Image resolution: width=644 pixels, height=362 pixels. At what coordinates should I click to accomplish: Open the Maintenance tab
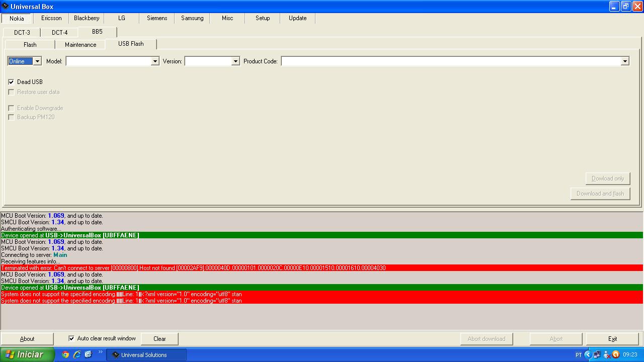(80, 45)
